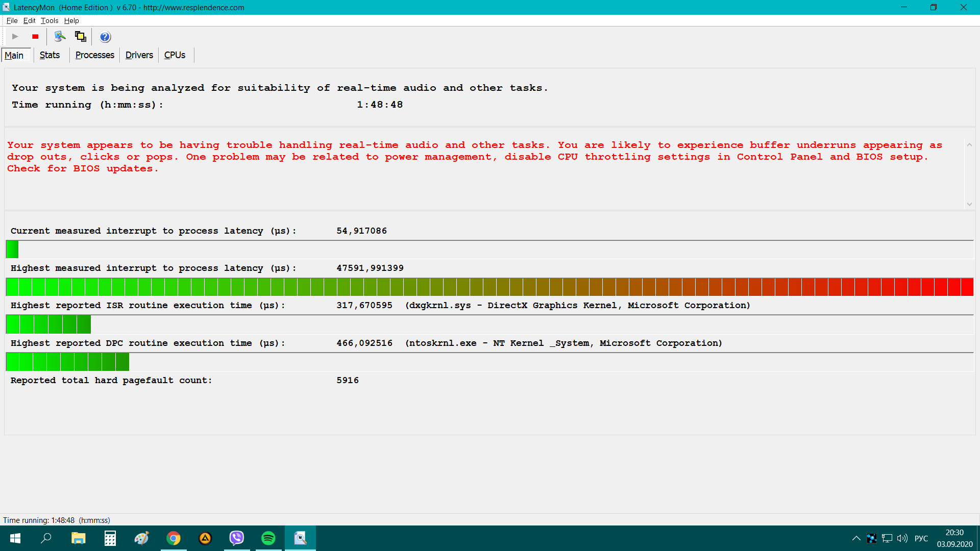Click the Start monitoring play icon
Screen dimensions: 980x551
point(15,36)
